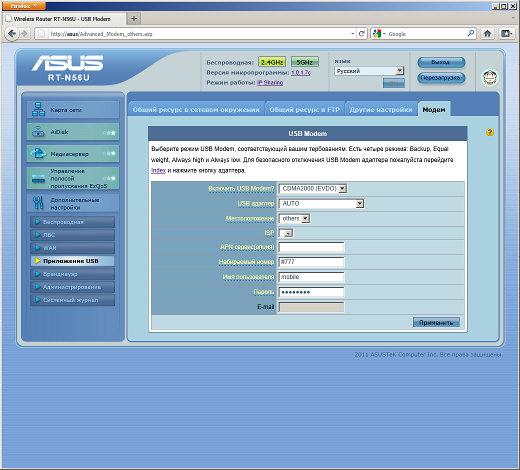Switch to Общий ресурс в сетевом окружении tab
Screen dimensions: 520x470
pyautogui.click(x=196, y=109)
